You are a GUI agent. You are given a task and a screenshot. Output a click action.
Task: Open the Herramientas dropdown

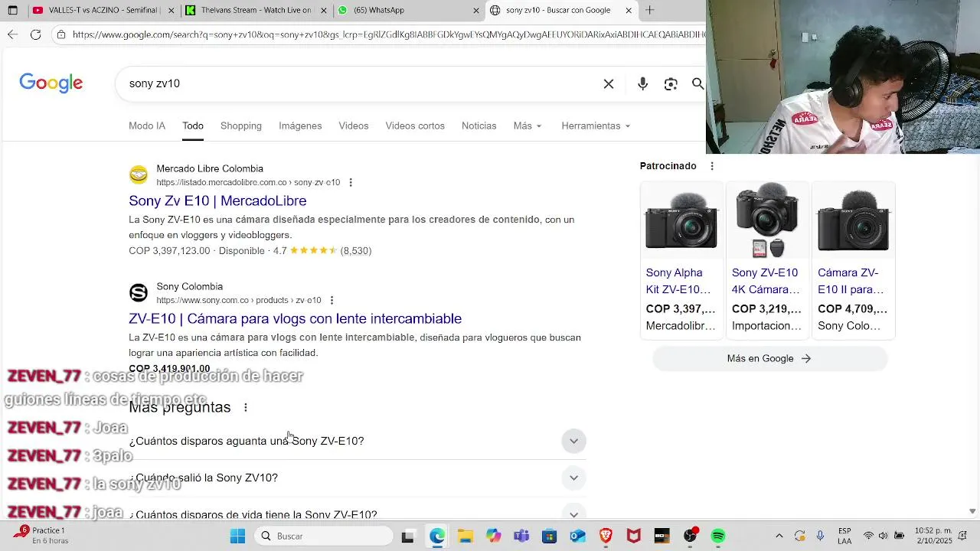point(596,126)
